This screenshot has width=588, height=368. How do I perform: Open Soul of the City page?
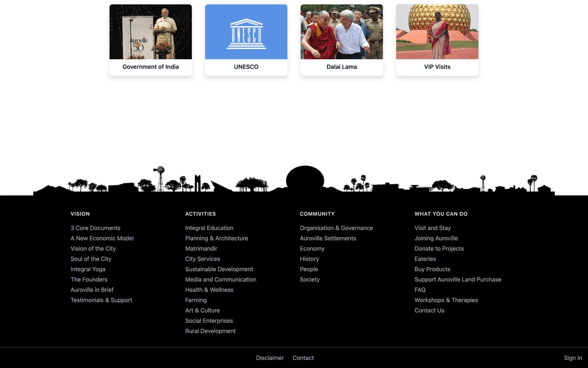(91, 259)
